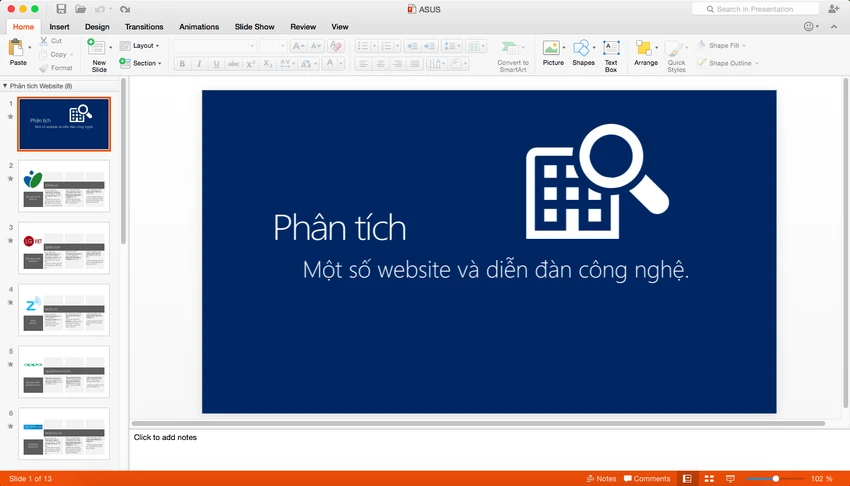Add a New Slide
The image size is (850, 486).
coord(98,55)
